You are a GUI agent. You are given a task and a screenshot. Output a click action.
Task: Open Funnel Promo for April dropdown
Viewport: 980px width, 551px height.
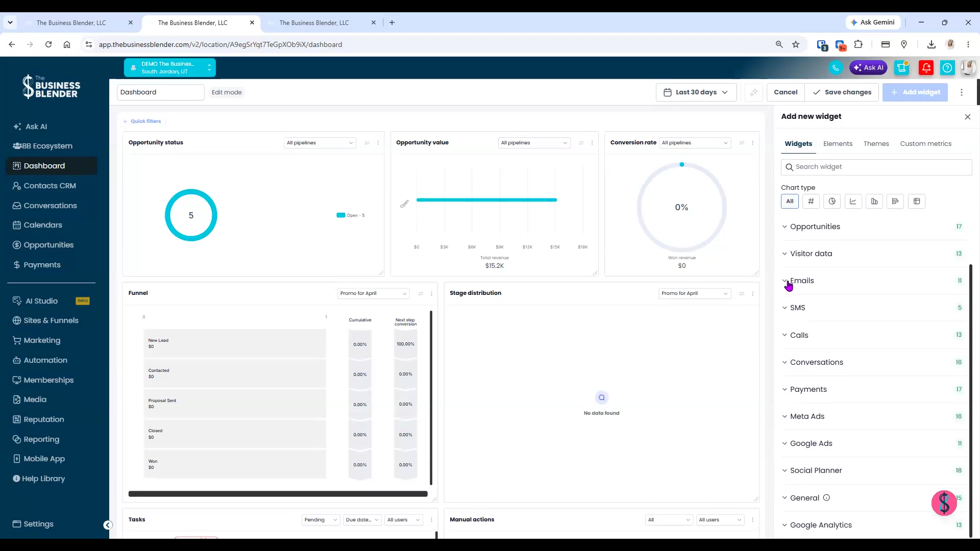pos(374,293)
